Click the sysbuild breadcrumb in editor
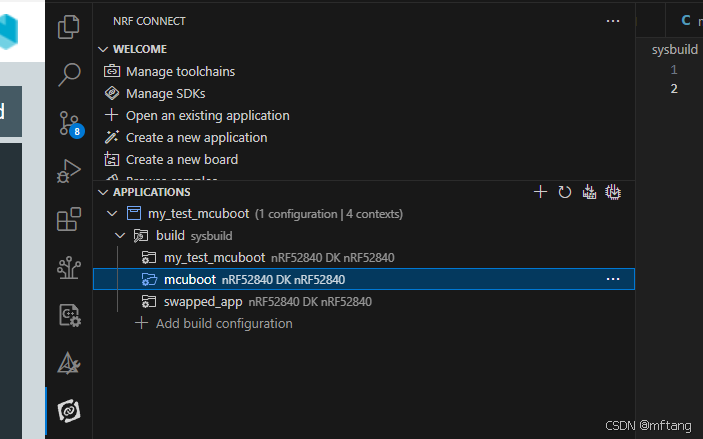The image size is (703, 439). click(x=674, y=49)
